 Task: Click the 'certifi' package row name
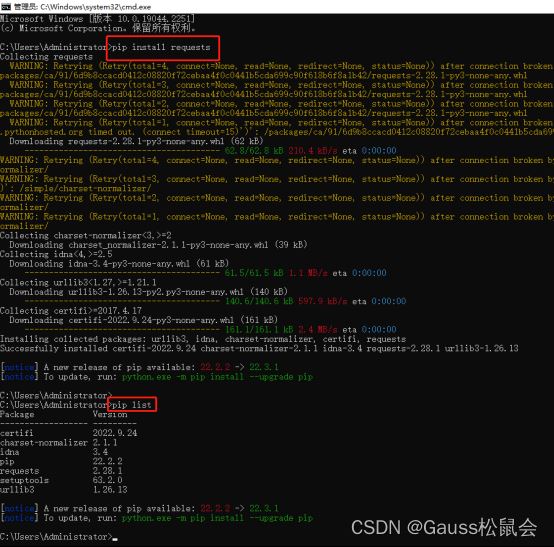click(x=17, y=433)
